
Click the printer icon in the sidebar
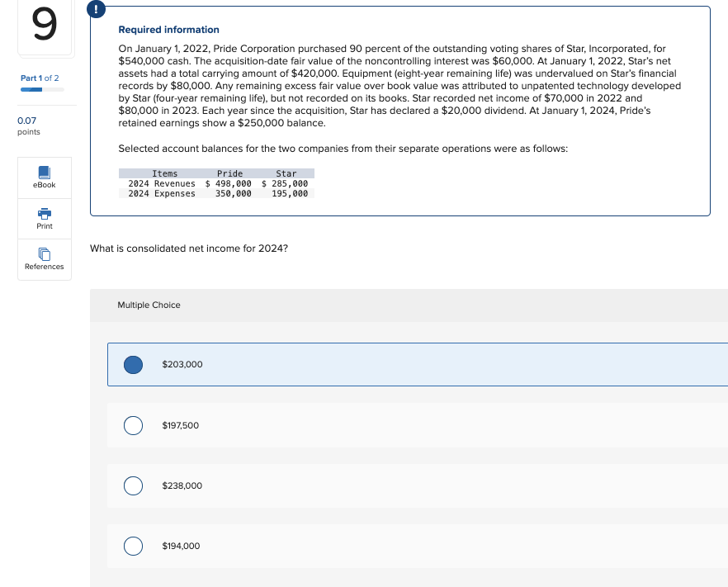point(44,213)
